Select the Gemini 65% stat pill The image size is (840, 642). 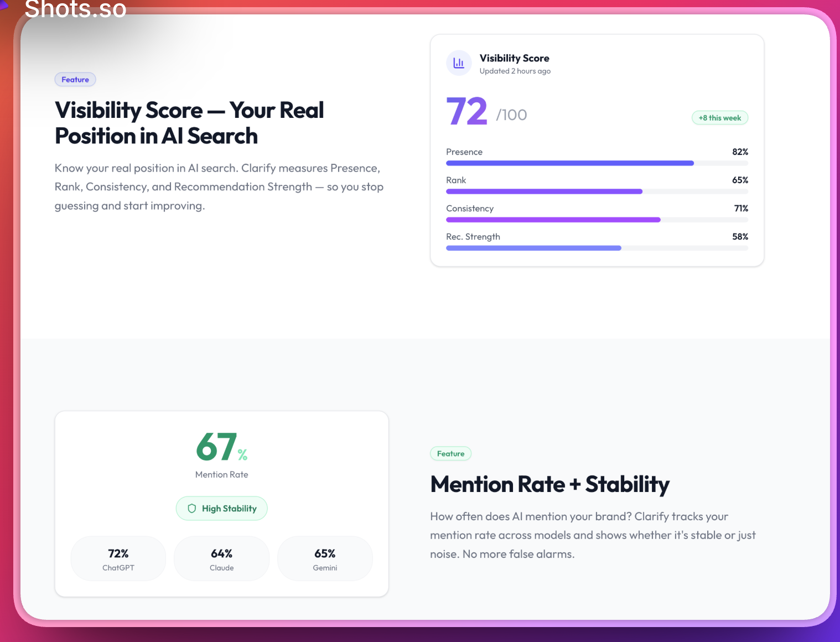(x=325, y=558)
